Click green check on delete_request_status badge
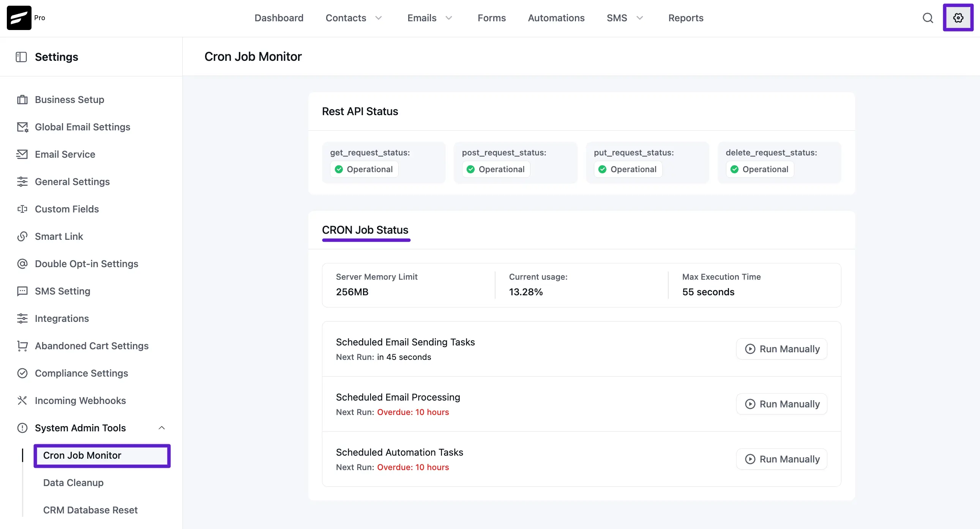Image resolution: width=980 pixels, height=529 pixels. tap(734, 169)
